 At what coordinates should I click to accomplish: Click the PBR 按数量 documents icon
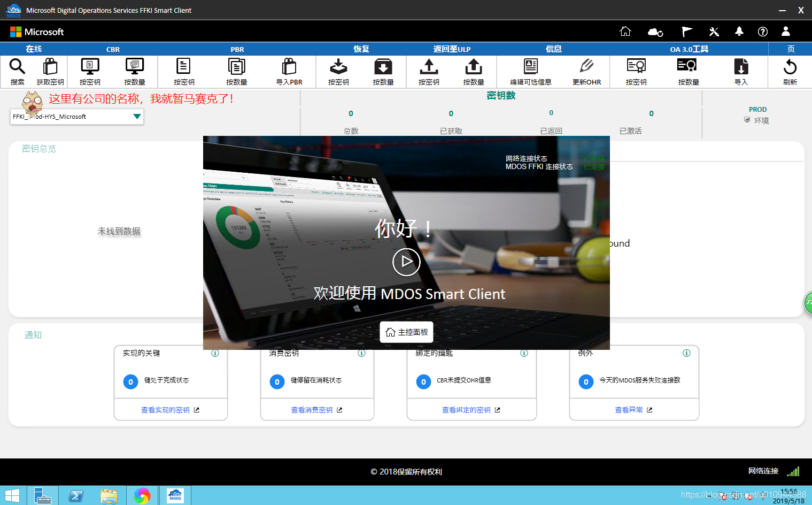(236, 66)
